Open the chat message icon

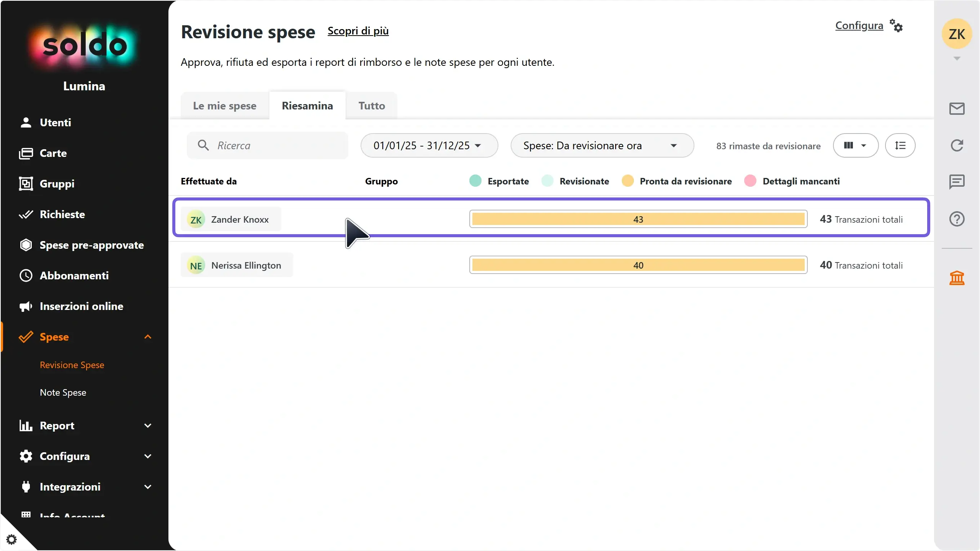click(x=957, y=182)
